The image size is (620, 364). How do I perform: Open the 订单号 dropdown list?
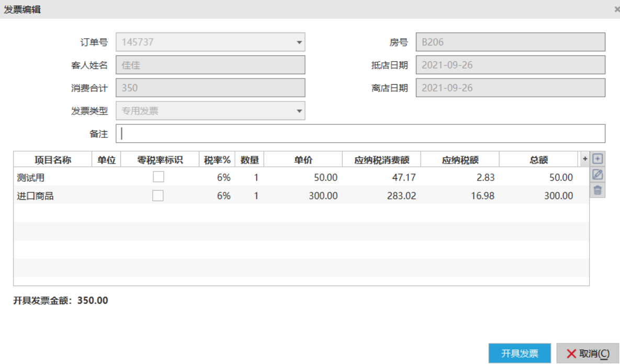[x=299, y=42]
